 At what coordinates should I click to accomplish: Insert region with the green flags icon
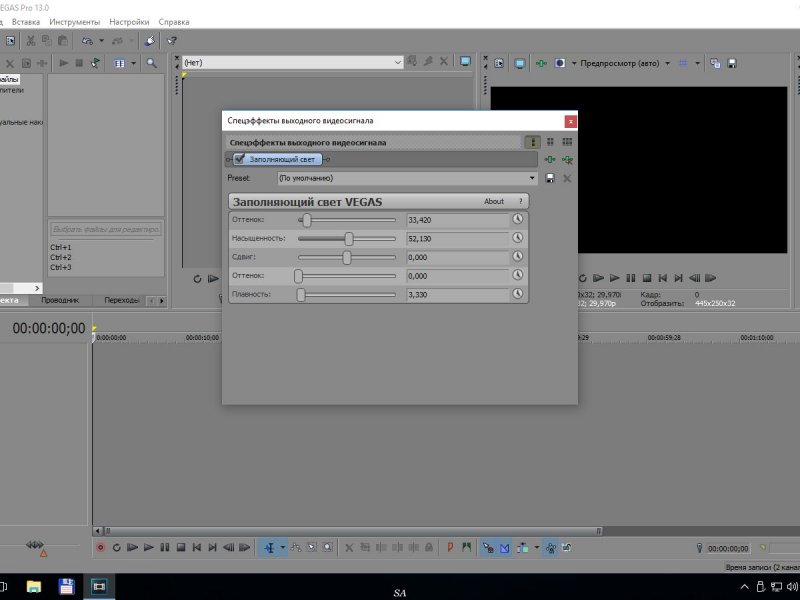pos(466,547)
